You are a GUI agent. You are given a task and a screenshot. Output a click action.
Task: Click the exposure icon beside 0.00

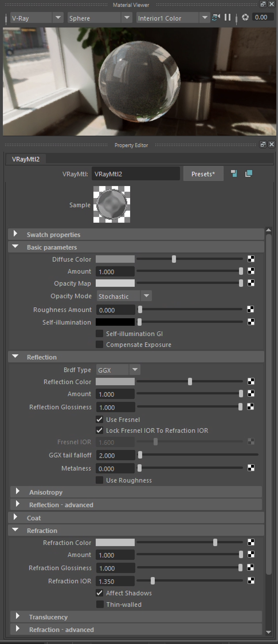click(x=245, y=17)
